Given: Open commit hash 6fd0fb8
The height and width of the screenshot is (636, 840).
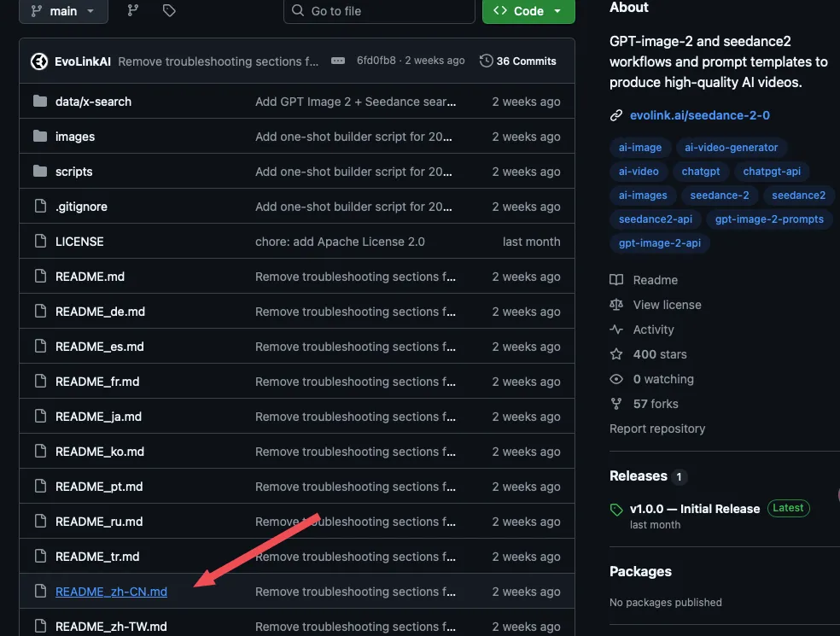Looking at the screenshot, I should tap(376, 61).
